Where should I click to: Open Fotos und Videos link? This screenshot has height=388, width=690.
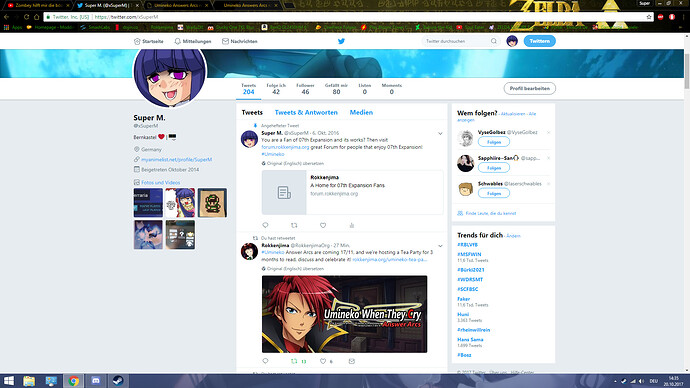161,182
